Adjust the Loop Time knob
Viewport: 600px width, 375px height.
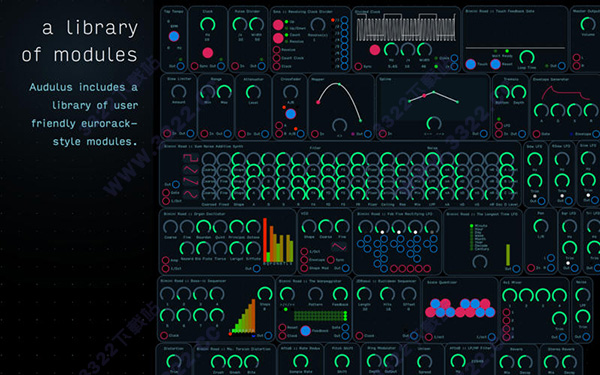click(527, 58)
